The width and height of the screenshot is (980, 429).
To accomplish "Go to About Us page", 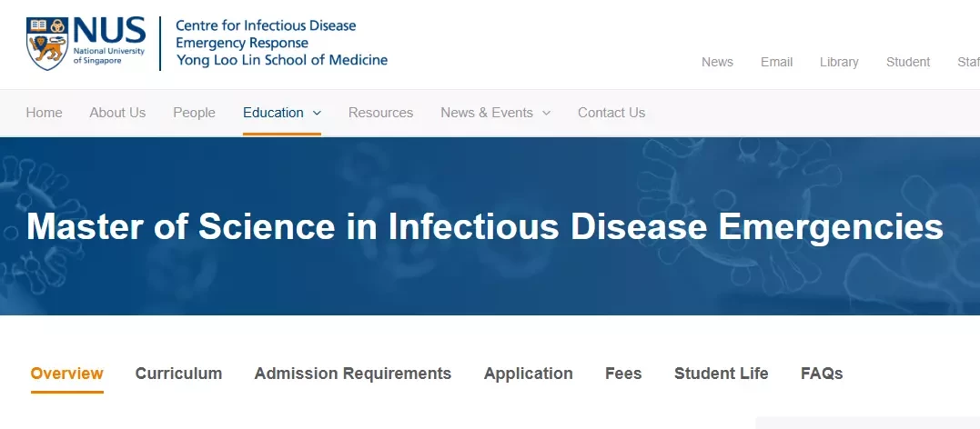I will coord(117,113).
